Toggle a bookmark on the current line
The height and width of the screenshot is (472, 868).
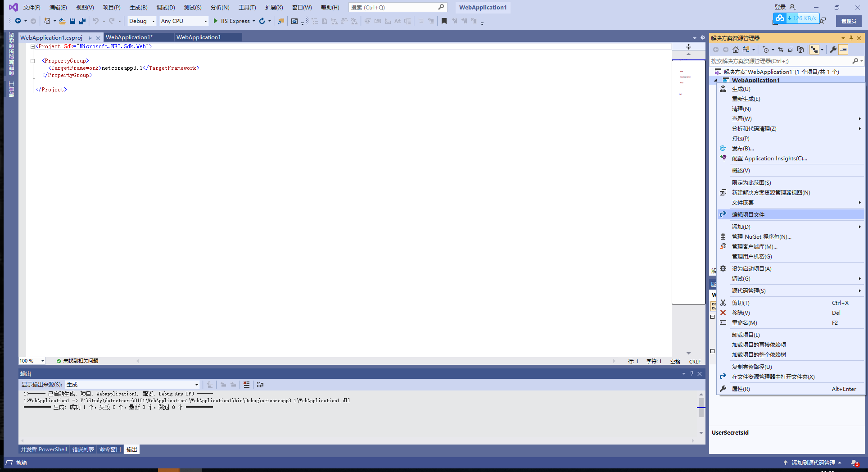click(444, 21)
